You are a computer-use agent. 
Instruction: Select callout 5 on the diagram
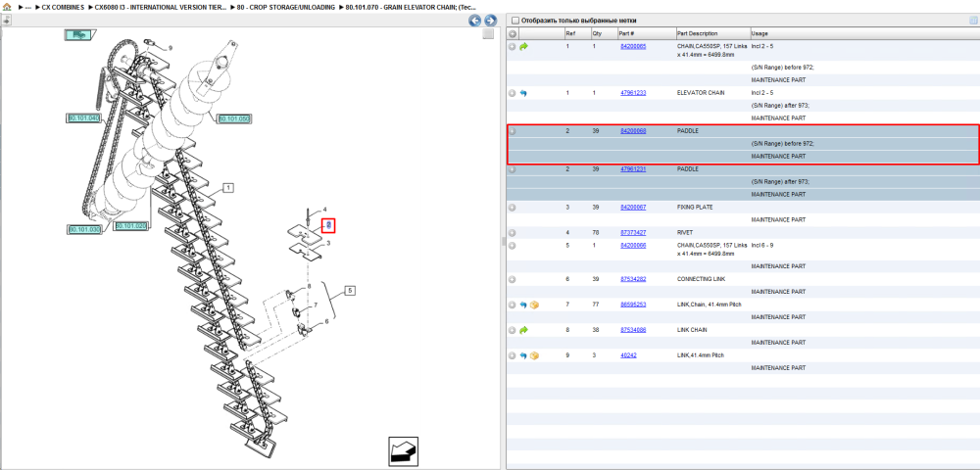click(x=350, y=290)
